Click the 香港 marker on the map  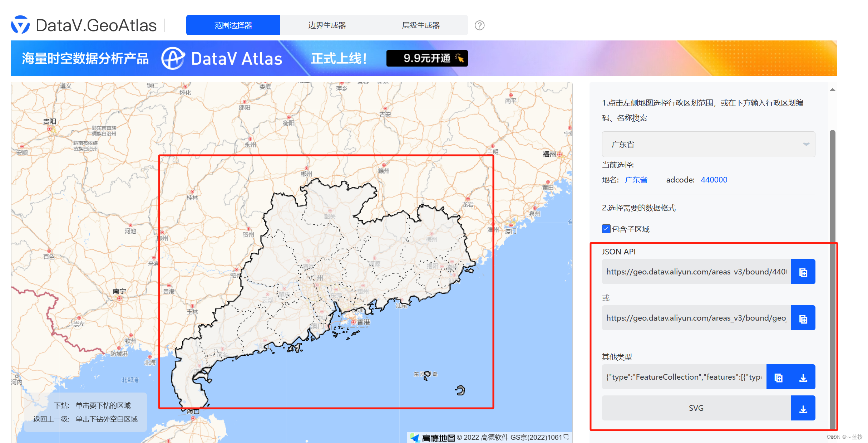tap(353, 322)
